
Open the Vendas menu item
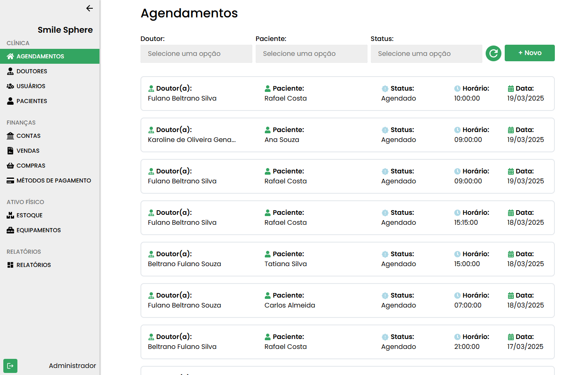[28, 151]
